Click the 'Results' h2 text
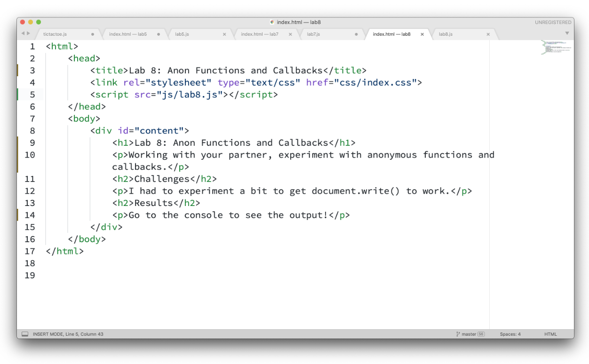Viewport: 589px width, 364px height. (x=154, y=203)
